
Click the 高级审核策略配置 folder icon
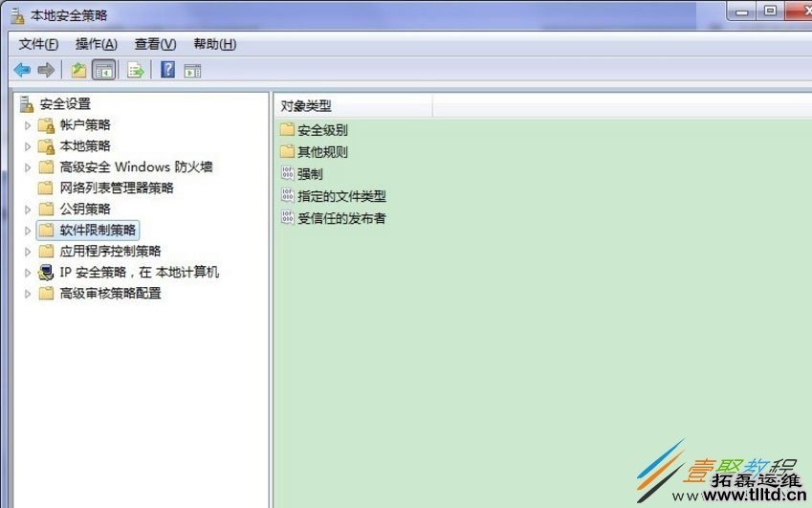pos(46,294)
